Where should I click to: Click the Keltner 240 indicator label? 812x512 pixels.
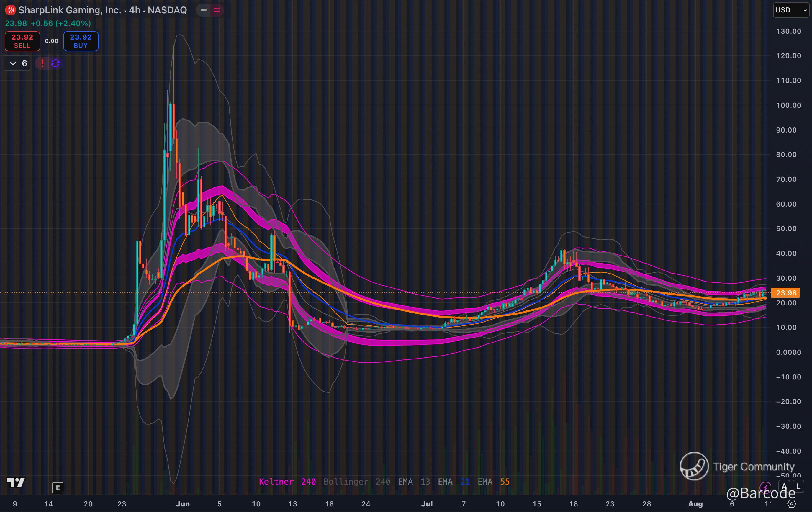(x=287, y=482)
